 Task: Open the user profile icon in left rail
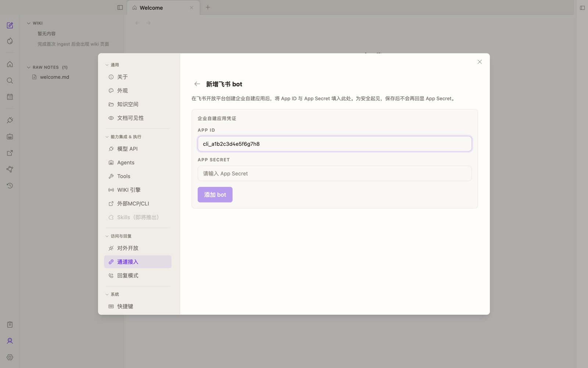point(10,341)
